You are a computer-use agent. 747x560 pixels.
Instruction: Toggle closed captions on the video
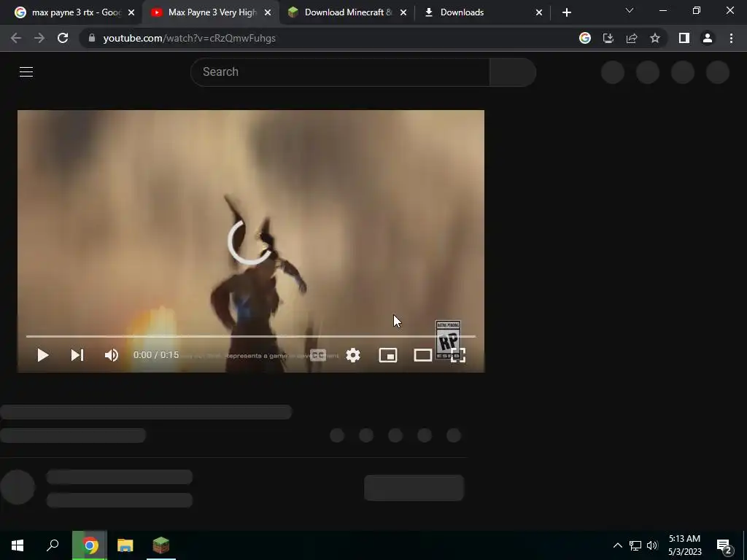coord(318,355)
